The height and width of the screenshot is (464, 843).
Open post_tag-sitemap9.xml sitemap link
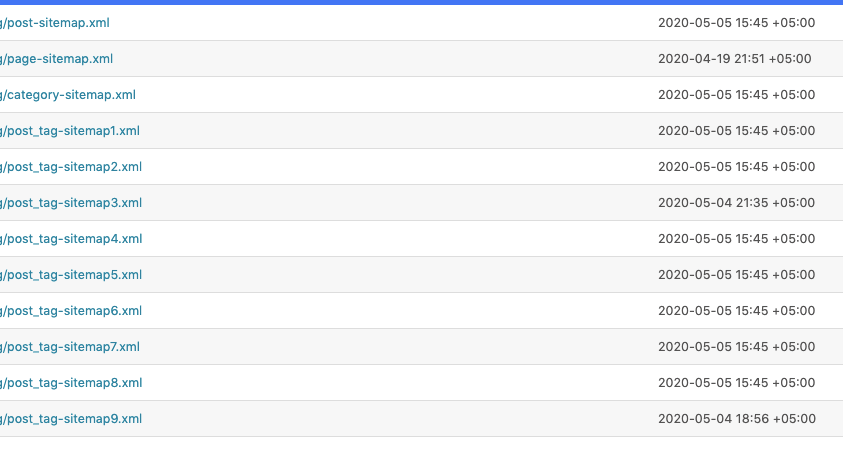73,419
